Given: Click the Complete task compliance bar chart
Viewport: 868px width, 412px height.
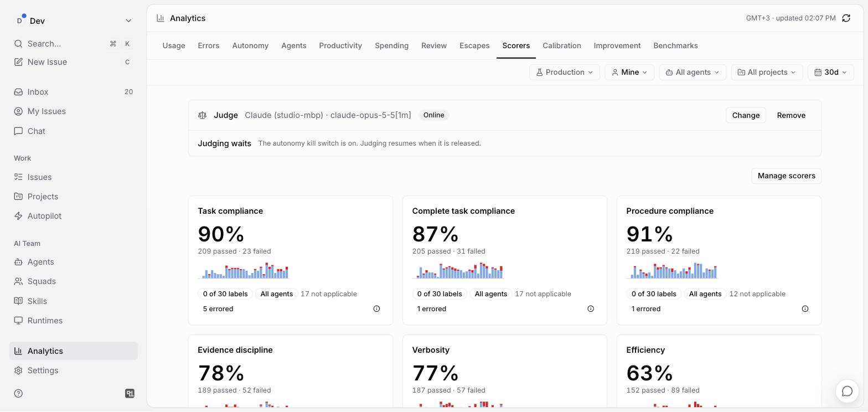Looking at the screenshot, I should 458,271.
